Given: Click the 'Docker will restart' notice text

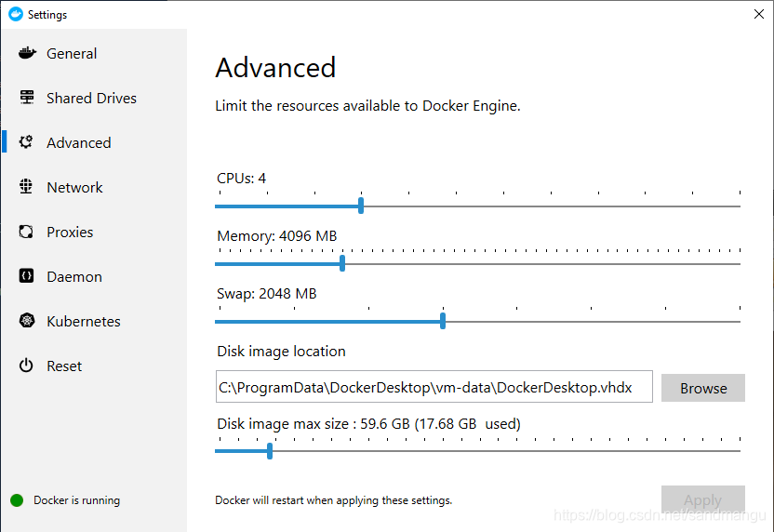Looking at the screenshot, I should tap(334, 500).
